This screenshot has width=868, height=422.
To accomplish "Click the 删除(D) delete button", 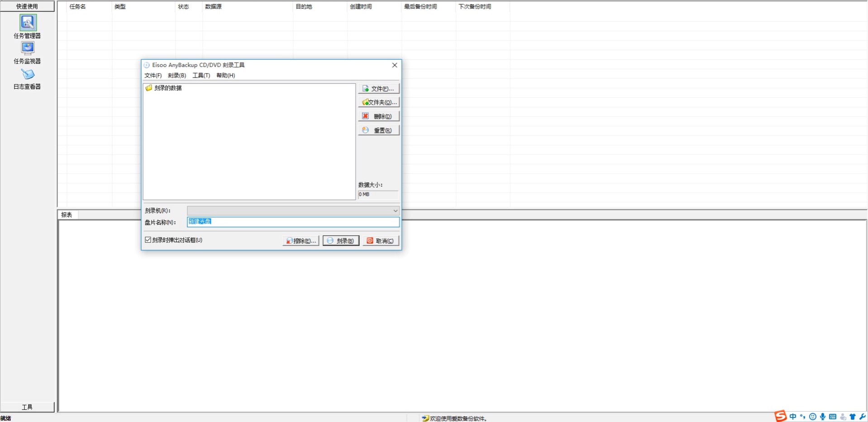I will pos(379,116).
